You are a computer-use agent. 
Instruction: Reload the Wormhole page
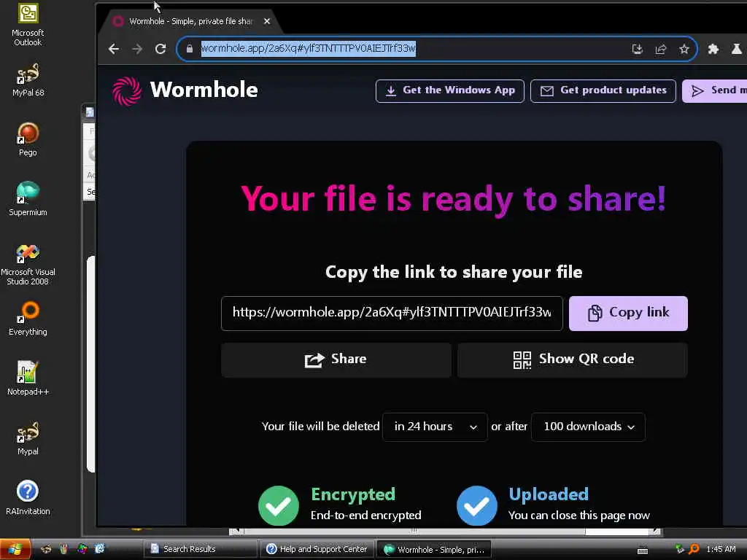[160, 49]
